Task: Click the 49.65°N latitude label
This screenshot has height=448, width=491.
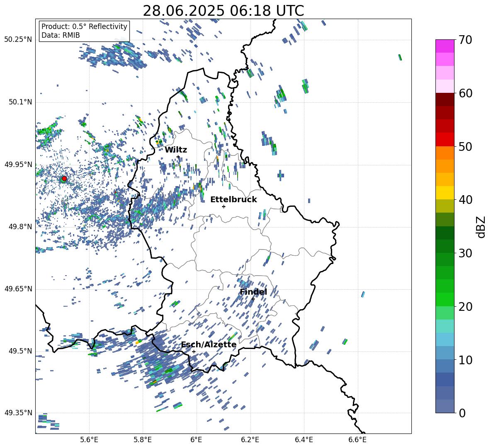Action: [18, 289]
